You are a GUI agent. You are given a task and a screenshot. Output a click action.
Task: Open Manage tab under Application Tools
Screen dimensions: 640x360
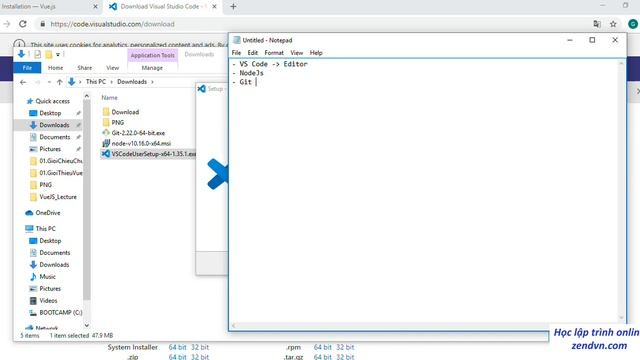pos(152,68)
